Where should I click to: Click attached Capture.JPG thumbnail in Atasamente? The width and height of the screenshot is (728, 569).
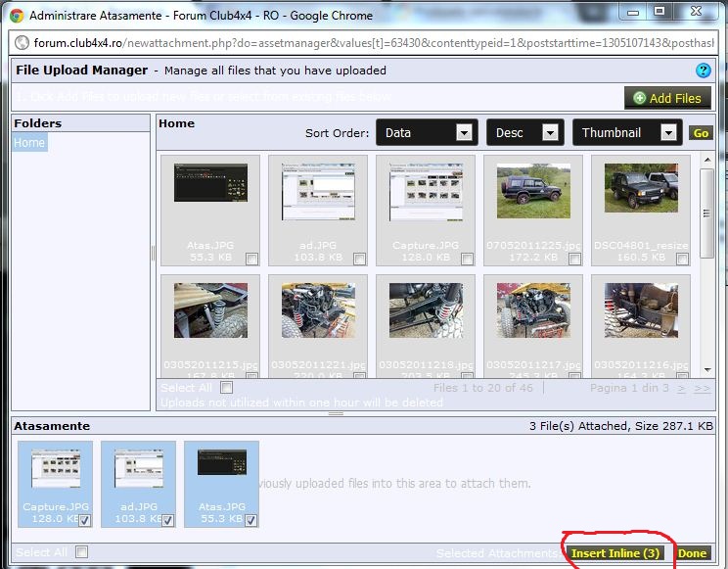(56, 468)
